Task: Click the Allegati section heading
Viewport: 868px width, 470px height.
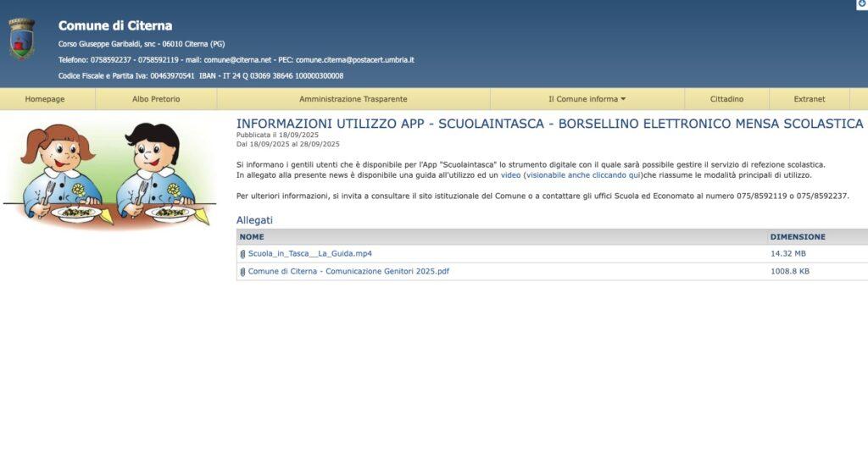Action: click(254, 220)
